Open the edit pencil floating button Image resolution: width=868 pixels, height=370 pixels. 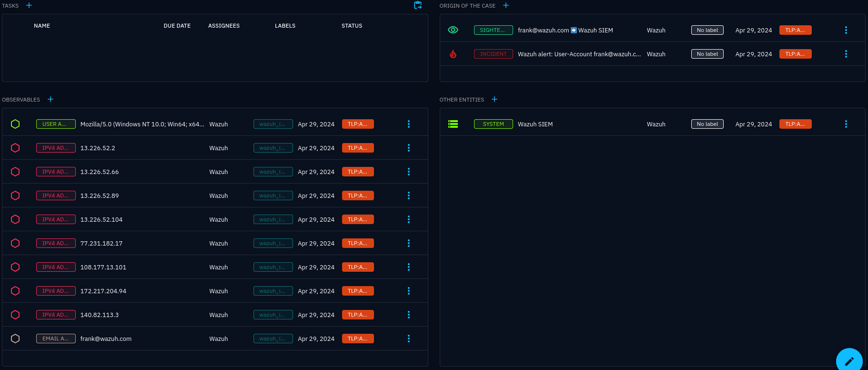coord(849,361)
